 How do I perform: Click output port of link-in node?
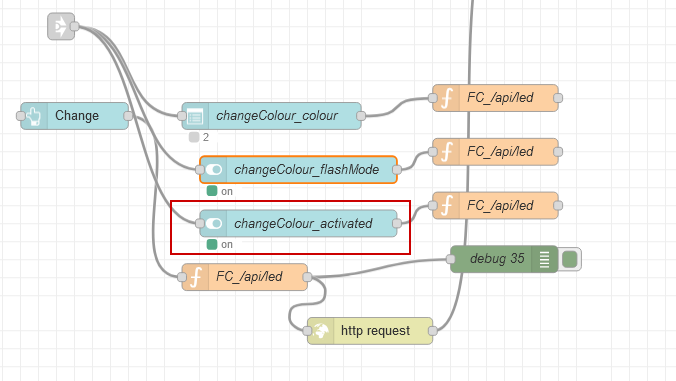pyautogui.click(x=74, y=27)
